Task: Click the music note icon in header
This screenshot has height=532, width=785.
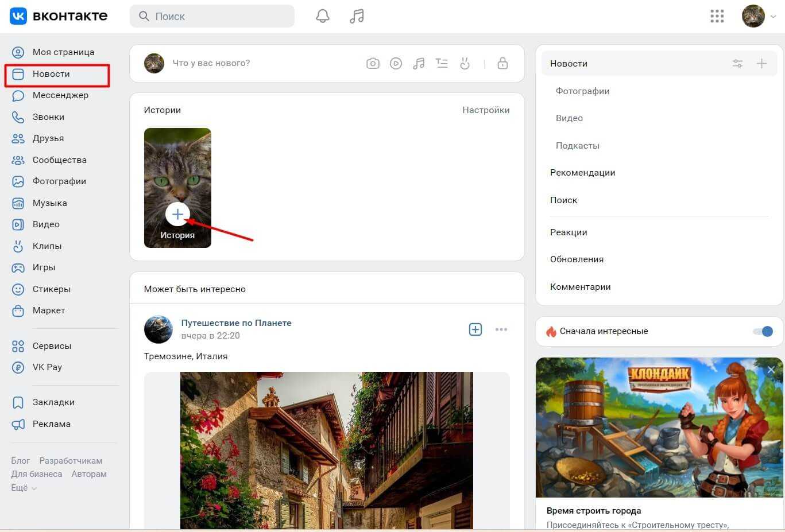Action: click(x=357, y=16)
